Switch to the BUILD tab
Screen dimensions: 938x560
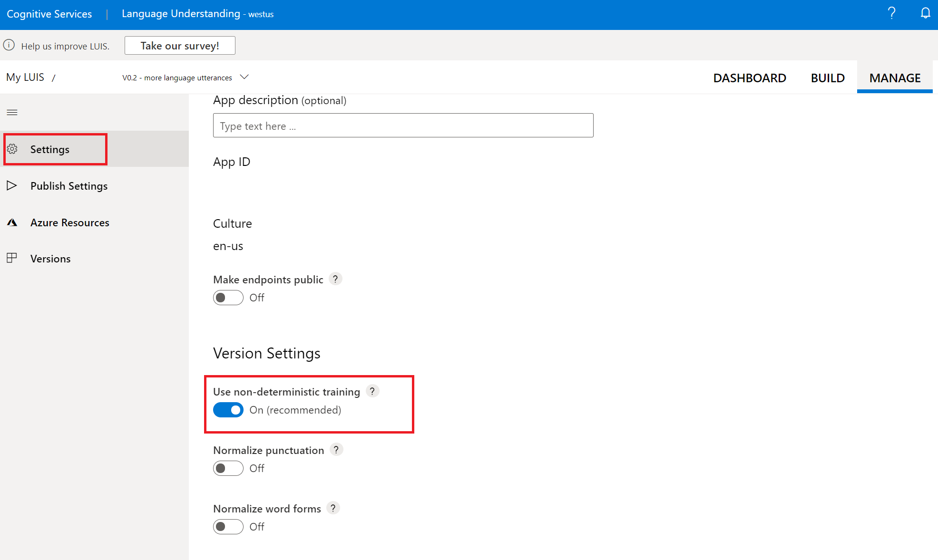828,78
